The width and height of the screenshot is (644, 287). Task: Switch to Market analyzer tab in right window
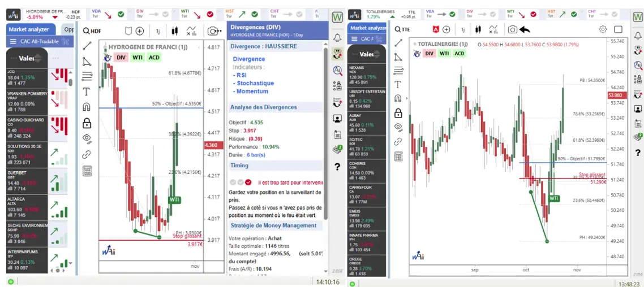(x=367, y=28)
